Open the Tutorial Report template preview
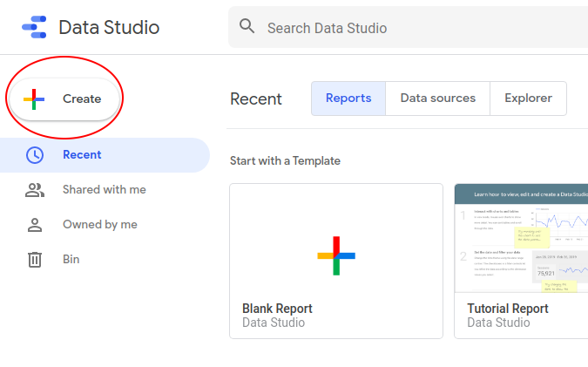Viewport: 588px width, 367px height. tap(521, 238)
